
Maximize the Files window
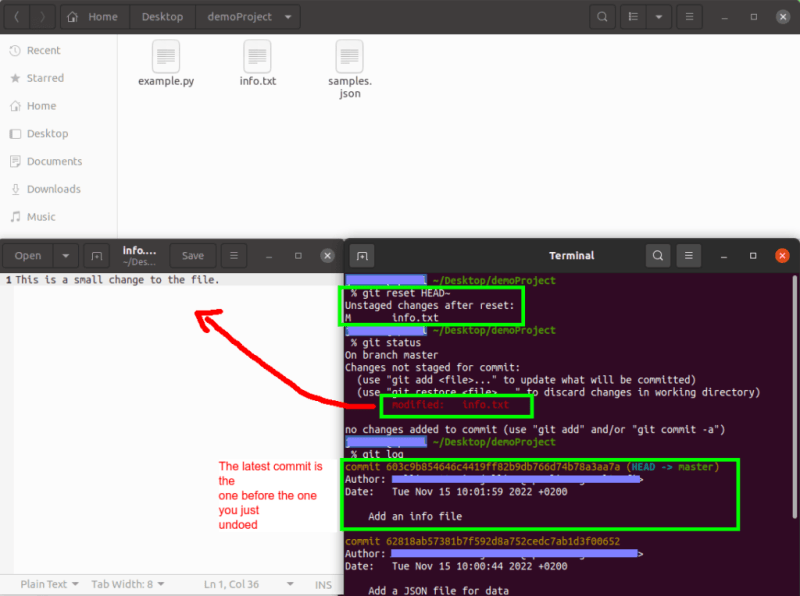754,17
